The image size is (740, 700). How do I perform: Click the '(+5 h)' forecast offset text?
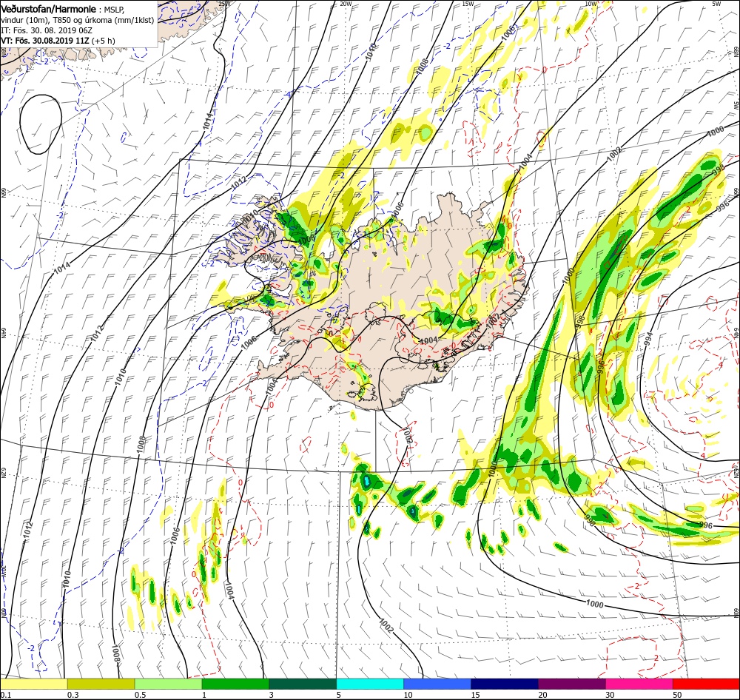103,41
